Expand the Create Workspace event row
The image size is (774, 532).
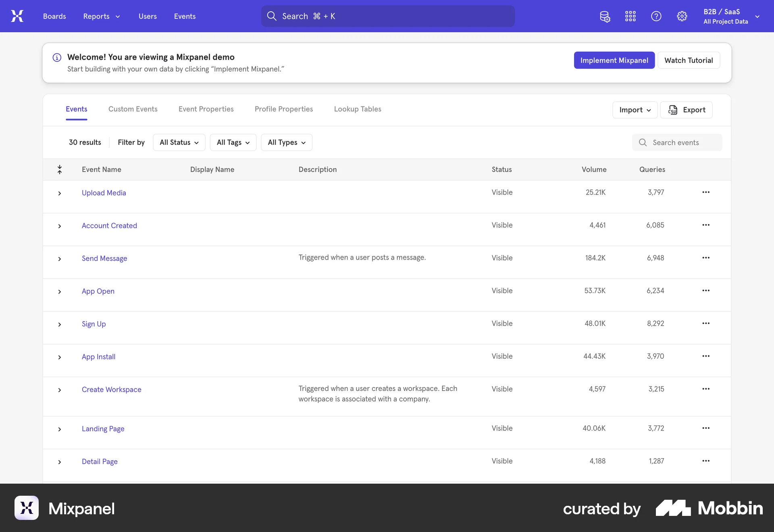[59, 390]
